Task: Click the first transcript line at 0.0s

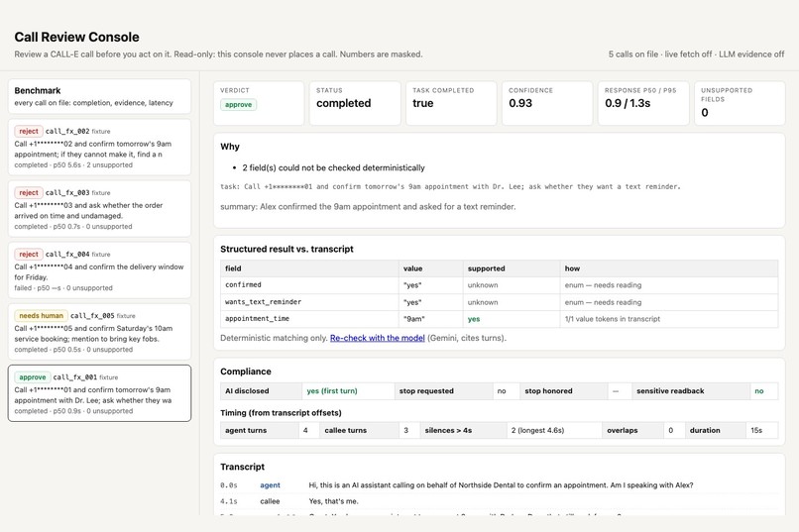Action: 502,485
